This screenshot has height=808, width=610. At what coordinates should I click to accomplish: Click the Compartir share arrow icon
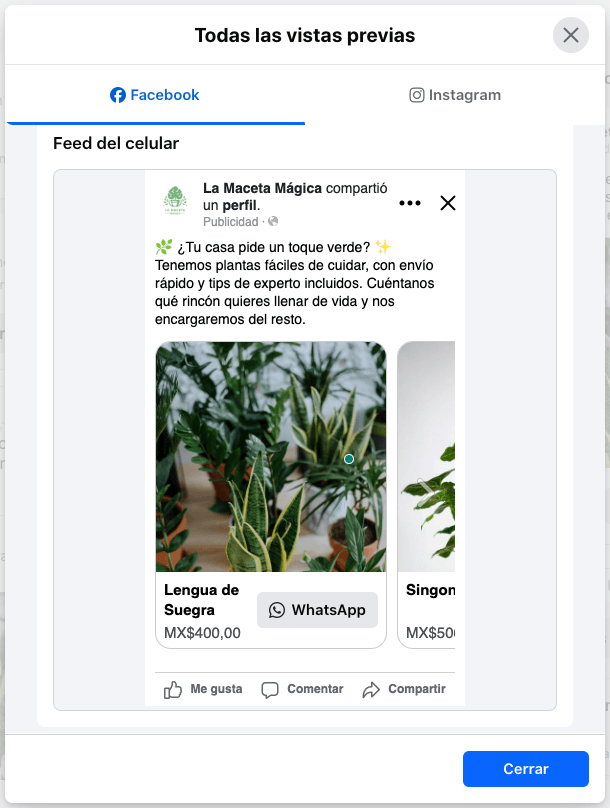[x=371, y=689]
